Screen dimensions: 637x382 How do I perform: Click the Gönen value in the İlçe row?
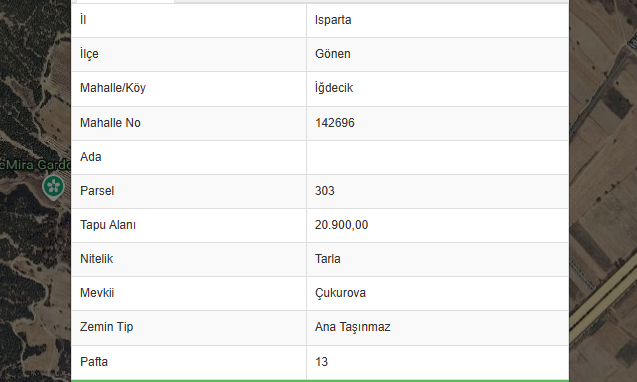333,54
